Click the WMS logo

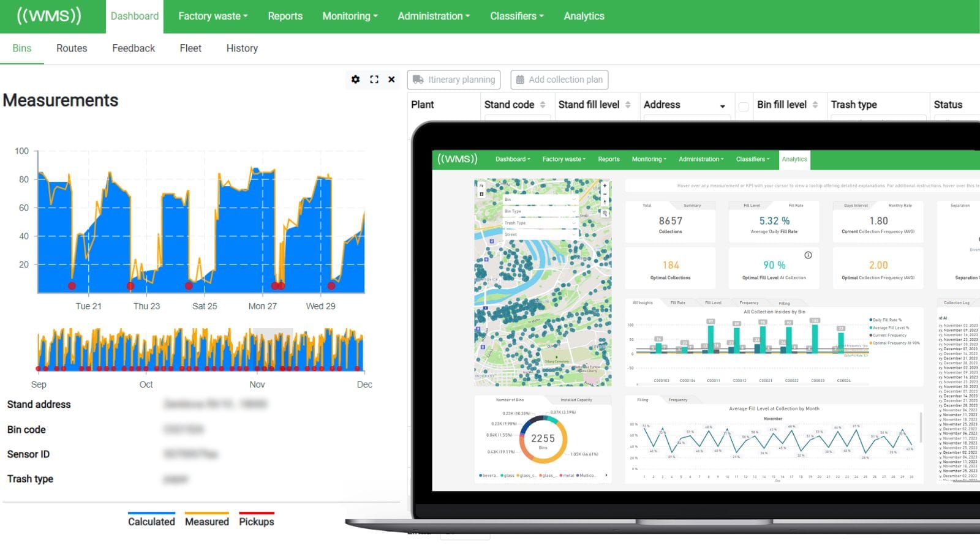click(49, 16)
